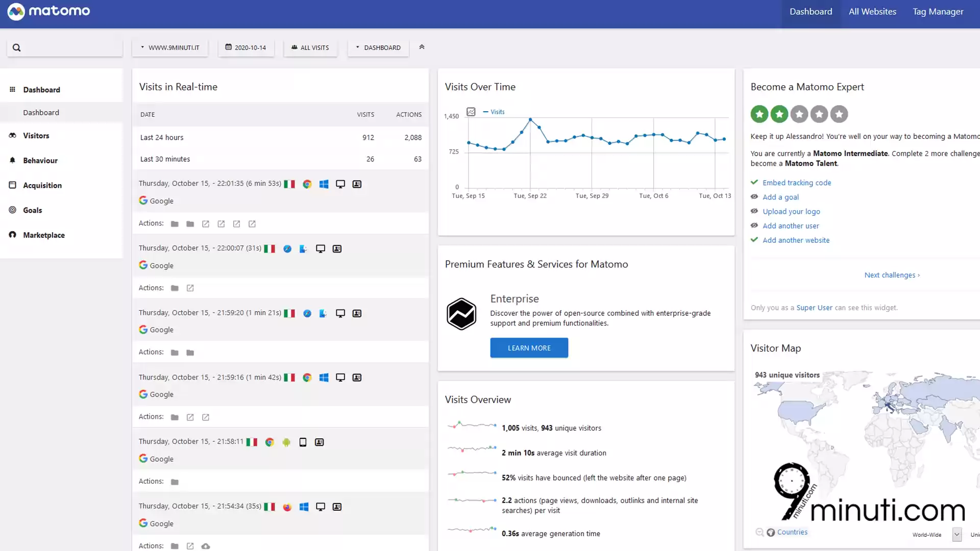The image size is (980, 551).
Task: Click the sparkline beside 1,005 visits
Action: [x=472, y=424]
